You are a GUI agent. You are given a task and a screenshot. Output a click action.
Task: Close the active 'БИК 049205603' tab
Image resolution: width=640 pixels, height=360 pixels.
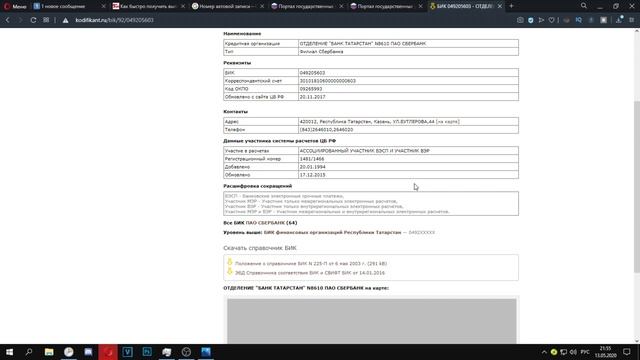[x=500, y=6]
